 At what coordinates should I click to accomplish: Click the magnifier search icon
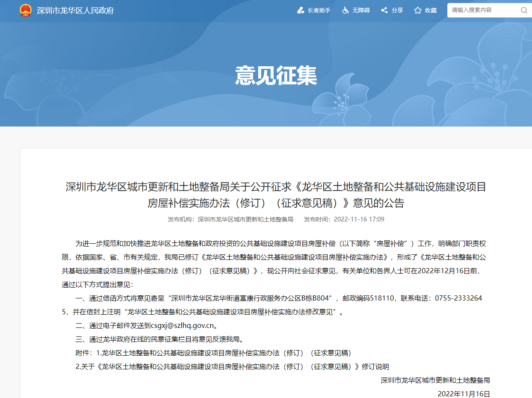point(523,10)
